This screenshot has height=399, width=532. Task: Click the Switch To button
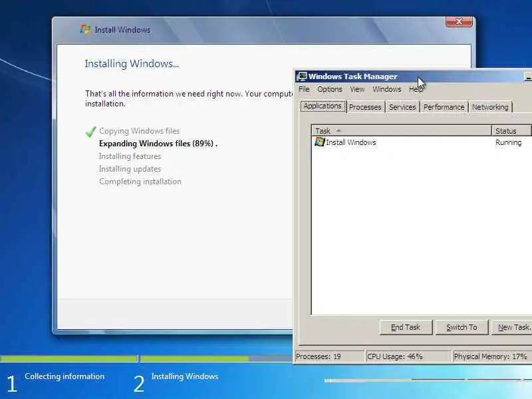point(462,327)
